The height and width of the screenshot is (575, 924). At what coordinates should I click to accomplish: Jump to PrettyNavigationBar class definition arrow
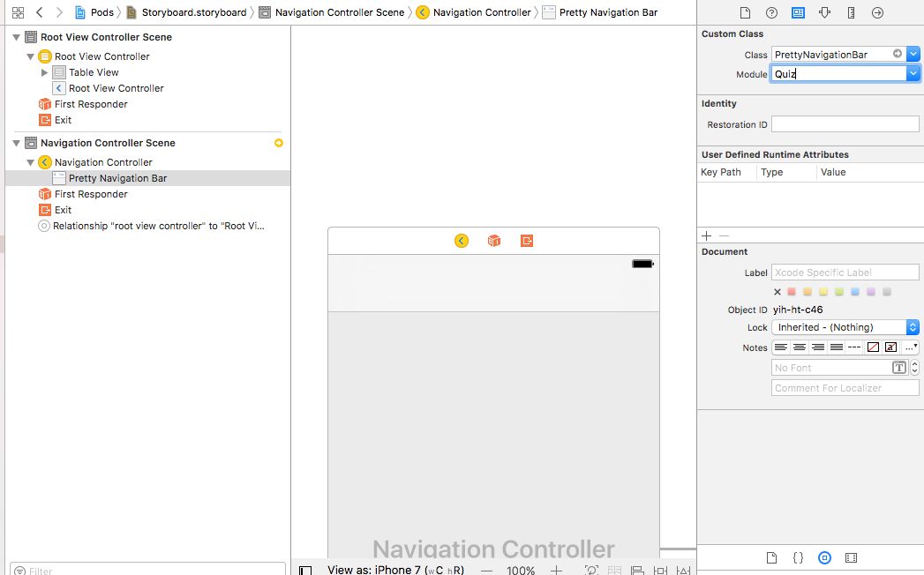point(898,54)
